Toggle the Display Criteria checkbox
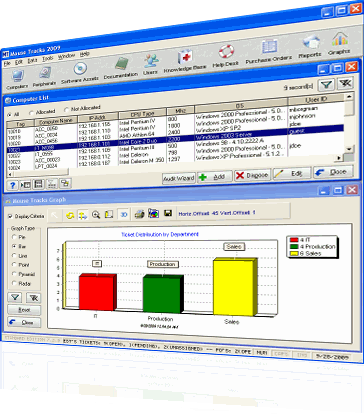 tap(10, 216)
